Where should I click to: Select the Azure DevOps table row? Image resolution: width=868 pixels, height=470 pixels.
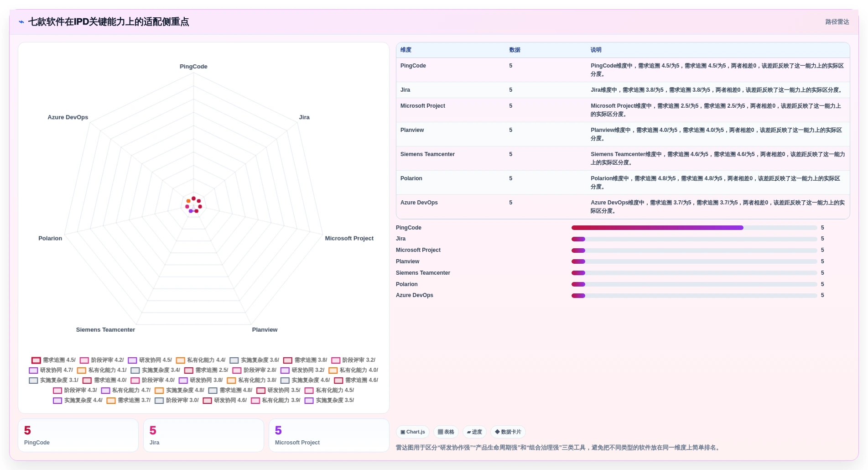pyautogui.click(x=623, y=207)
